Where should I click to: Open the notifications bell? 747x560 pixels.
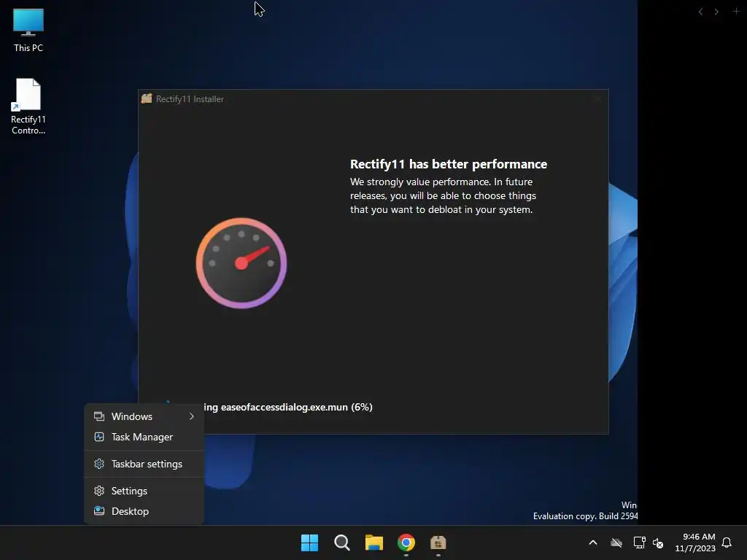point(727,542)
